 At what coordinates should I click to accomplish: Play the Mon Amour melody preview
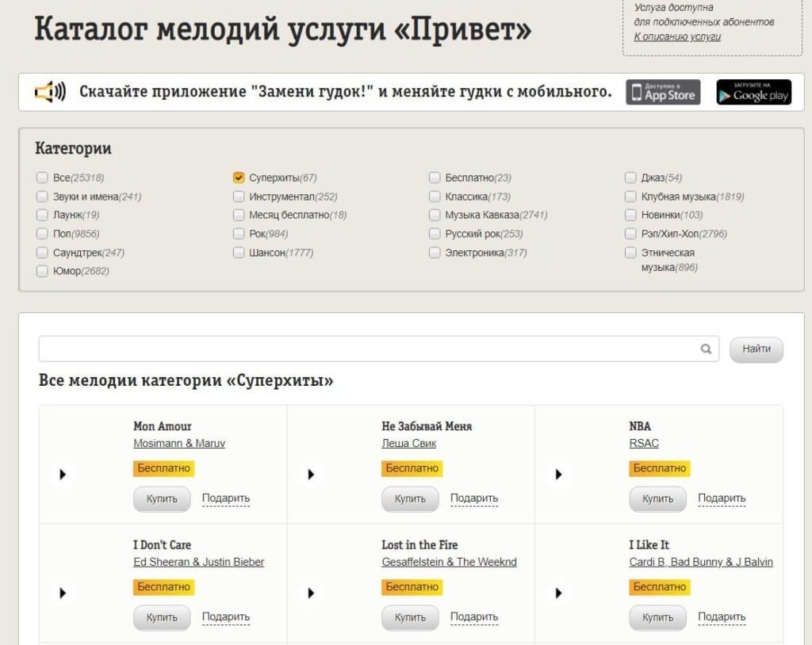pyautogui.click(x=63, y=475)
